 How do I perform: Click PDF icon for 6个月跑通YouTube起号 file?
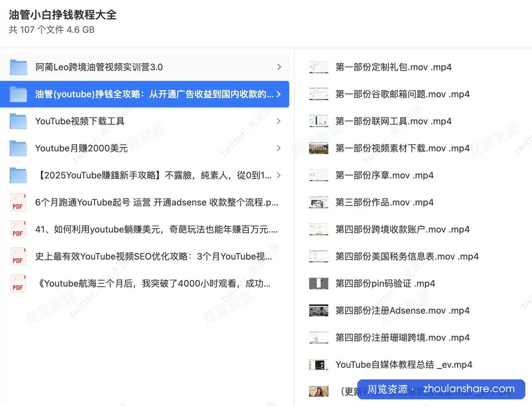pyautogui.click(x=18, y=202)
